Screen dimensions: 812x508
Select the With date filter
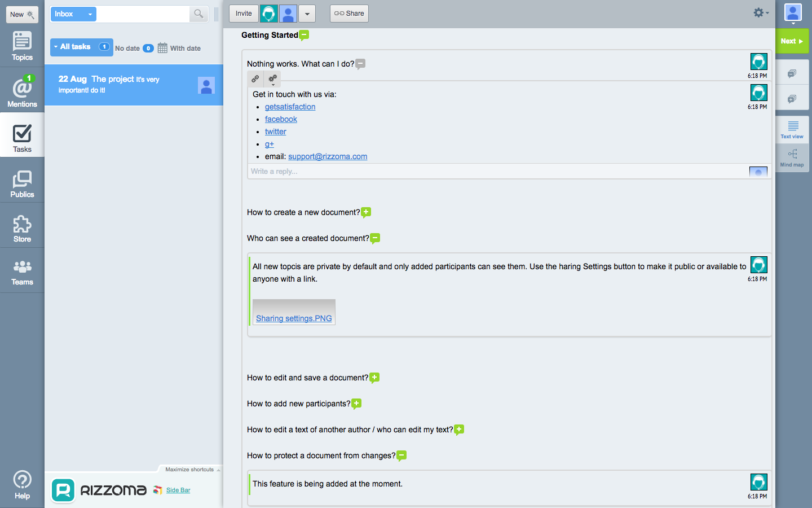point(179,49)
